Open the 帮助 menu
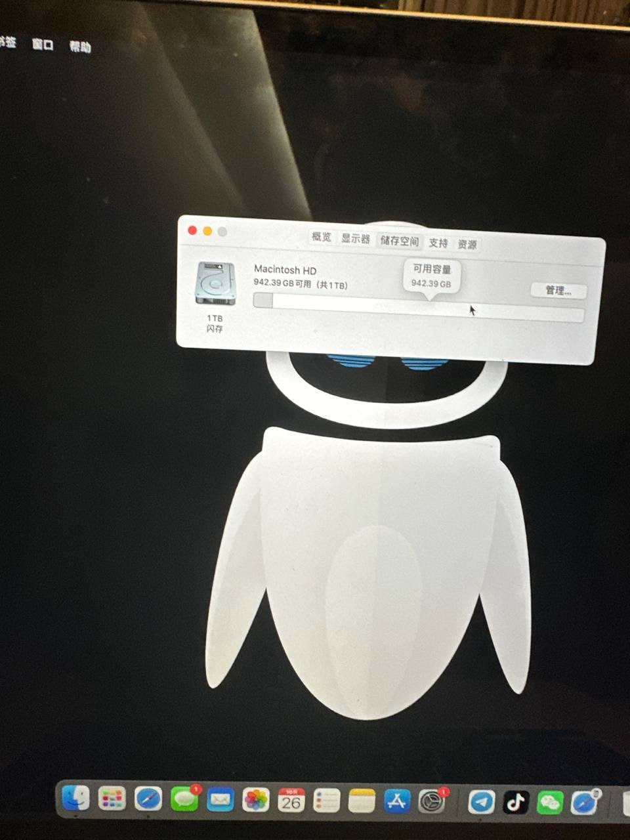The width and height of the screenshot is (630, 840). click(x=80, y=47)
